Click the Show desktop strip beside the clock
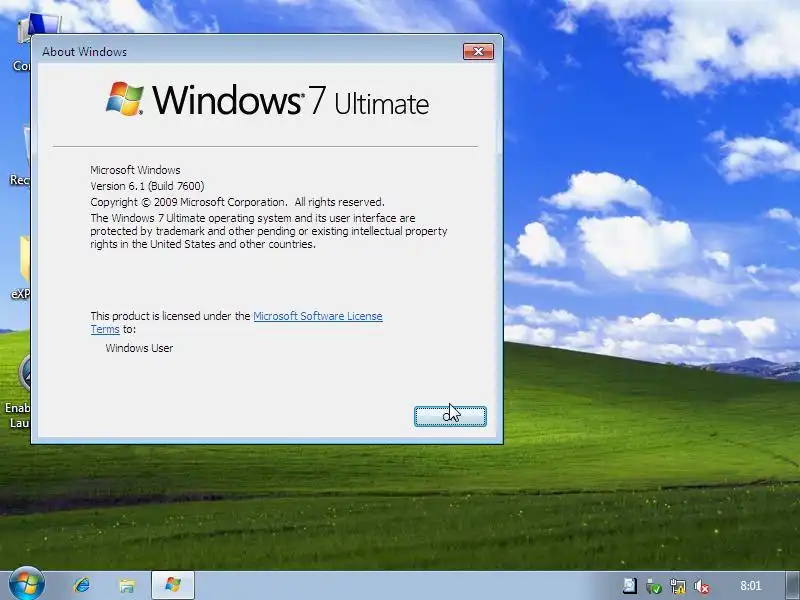800x600 pixels. (793, 585)
